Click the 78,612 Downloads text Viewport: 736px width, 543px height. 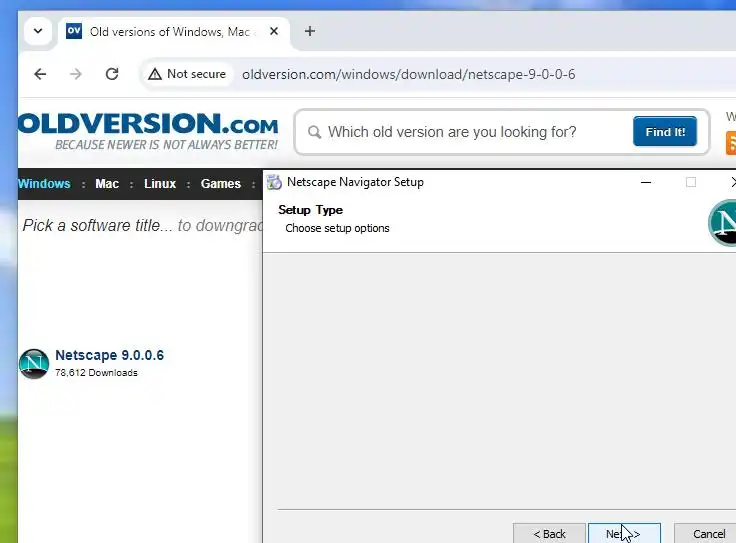pos(96,373)
